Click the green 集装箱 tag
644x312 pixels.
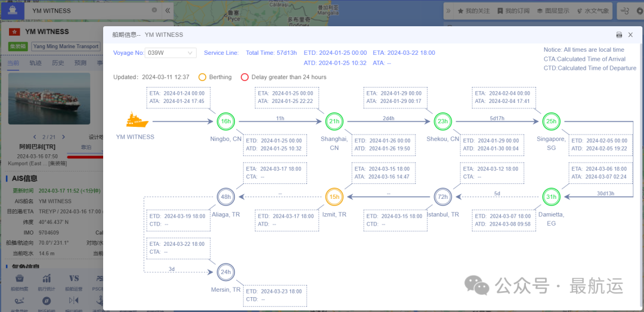[18, 46]
